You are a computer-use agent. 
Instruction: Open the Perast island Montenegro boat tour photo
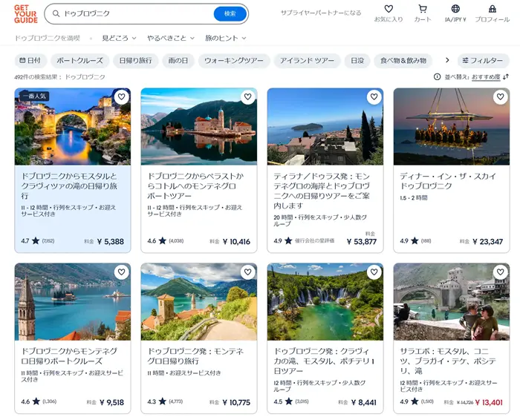coord(198,126)
